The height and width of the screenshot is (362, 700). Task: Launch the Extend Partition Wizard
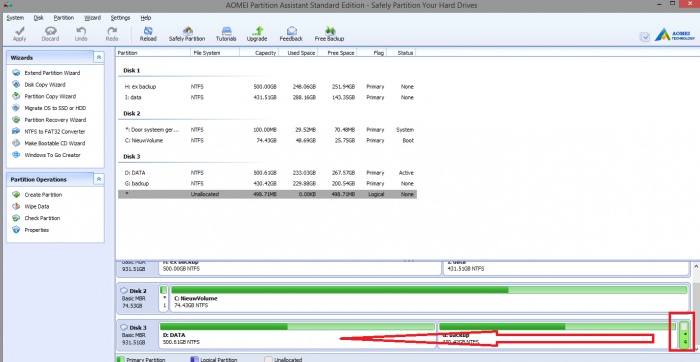pos(46,73)
